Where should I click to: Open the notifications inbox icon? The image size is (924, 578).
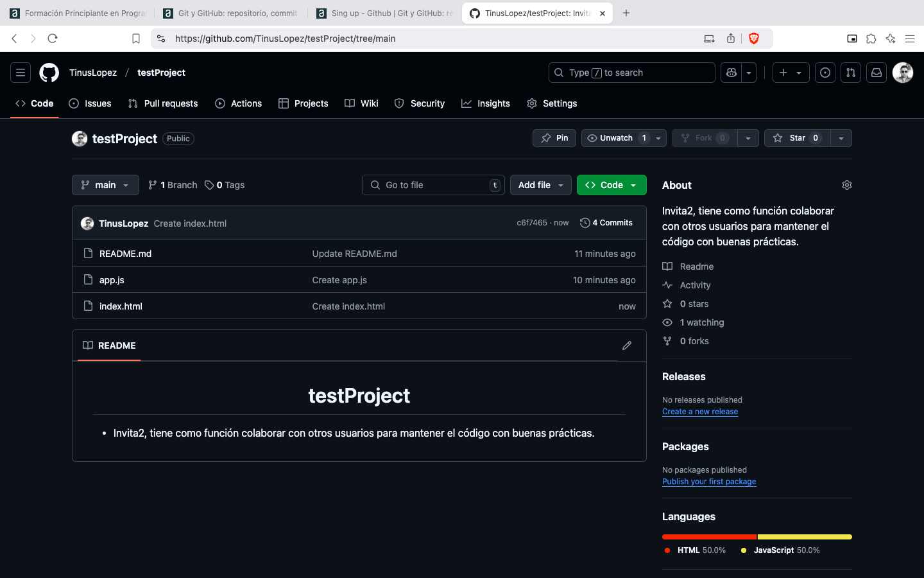click(x=877, y=73)
